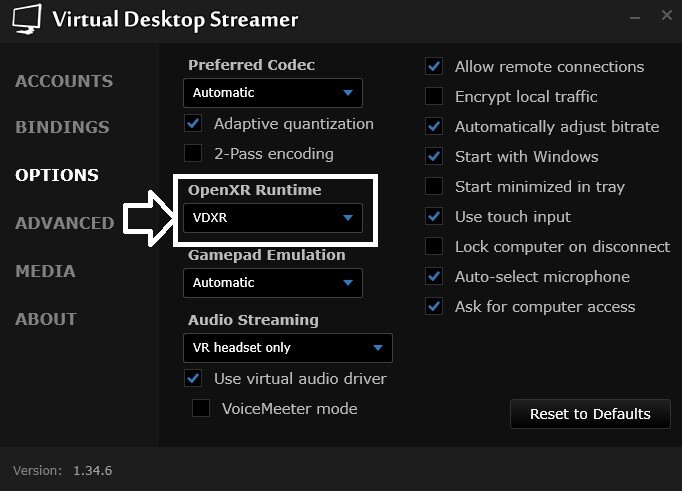Minimize the Virtual Desktop Streamer window
Image resolution: width=682 pixels, height=491 pixels.
click(x=635, y=18)
